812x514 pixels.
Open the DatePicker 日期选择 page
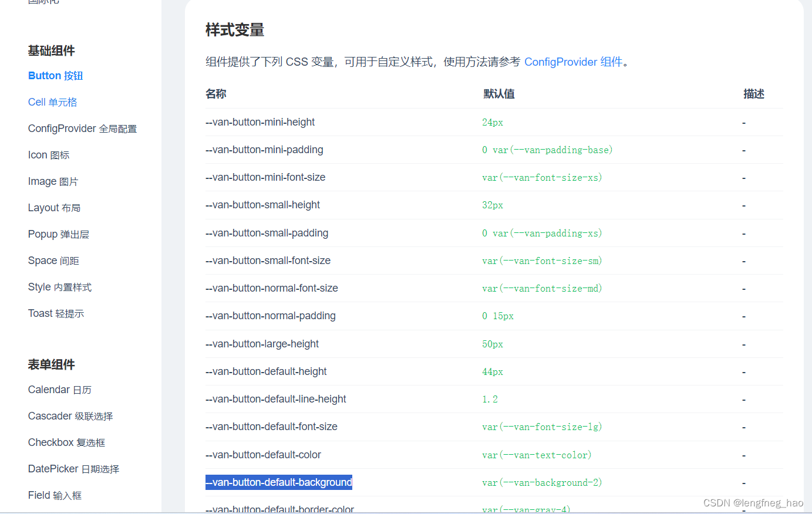pyautogui.click(x=73, y=468)
